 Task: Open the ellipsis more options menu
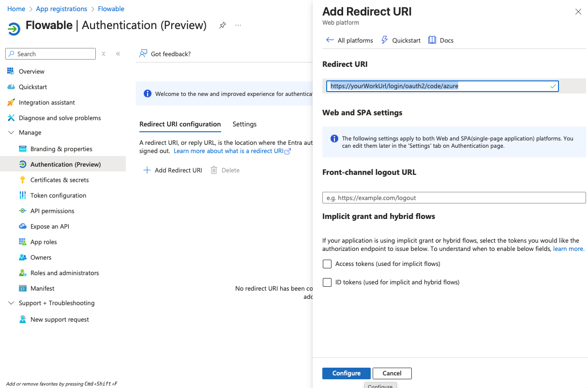(x=238, y=25)
